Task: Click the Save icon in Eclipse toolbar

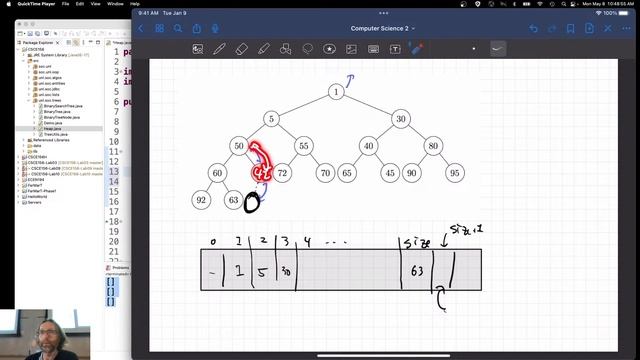Action: (30, 33)
